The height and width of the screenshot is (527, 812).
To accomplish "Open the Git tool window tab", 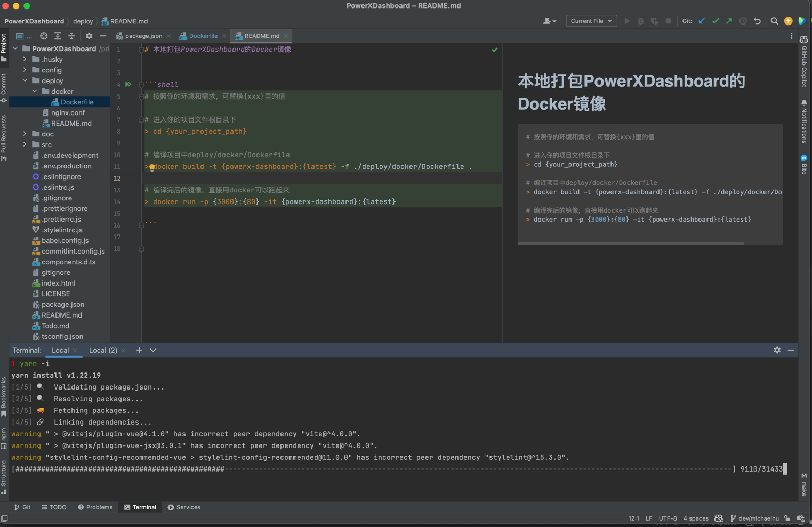I will [22, 507].
